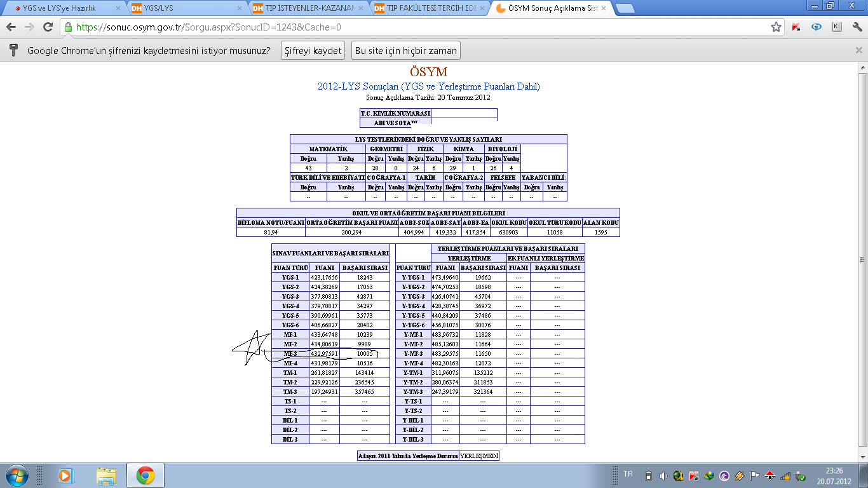Open the Windows Start menu
Viewport: 868px width, 488px height.
16,475
